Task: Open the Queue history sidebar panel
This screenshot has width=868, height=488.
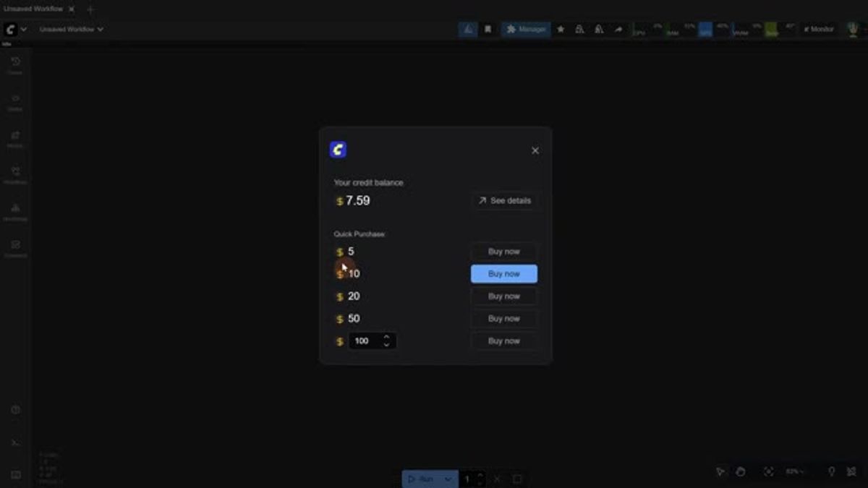Action: point(15,65)
